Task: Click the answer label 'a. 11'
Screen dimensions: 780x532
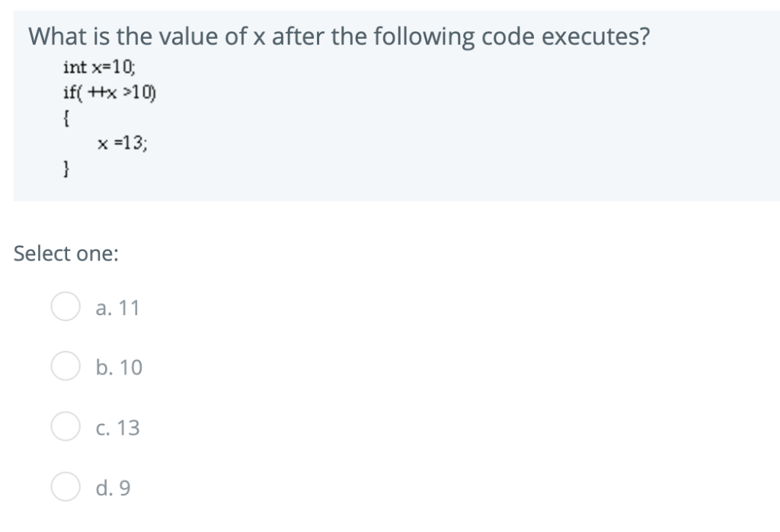Action: [117, 307]
